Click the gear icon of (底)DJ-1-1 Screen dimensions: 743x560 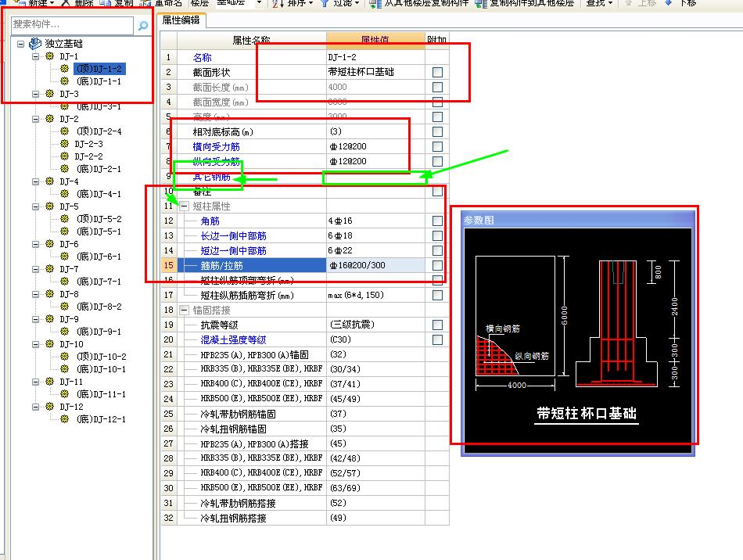point(64,81)
